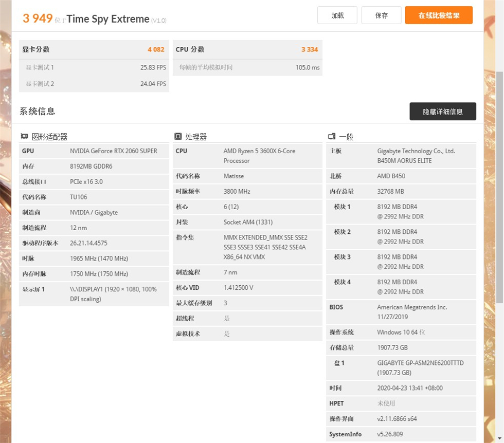This screenshot has width=504, height=443.
Task: Select the v2.11.6866 s64 interface version
Action: click(x=397, y=419)
